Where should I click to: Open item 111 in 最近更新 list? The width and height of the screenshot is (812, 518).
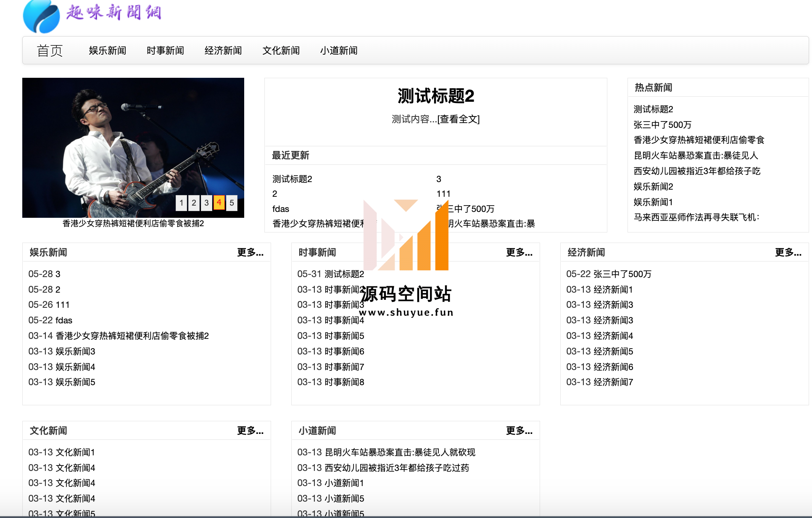(x=443, y=194)
